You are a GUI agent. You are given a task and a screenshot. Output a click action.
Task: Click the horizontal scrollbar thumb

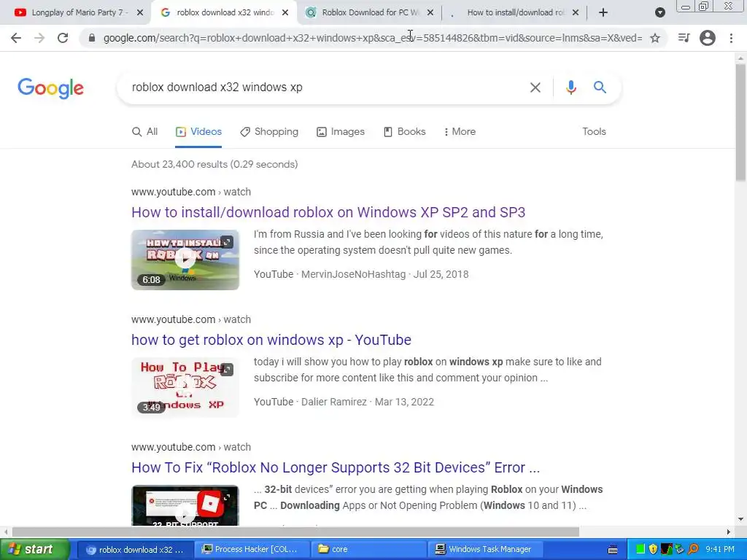[295, 532]
